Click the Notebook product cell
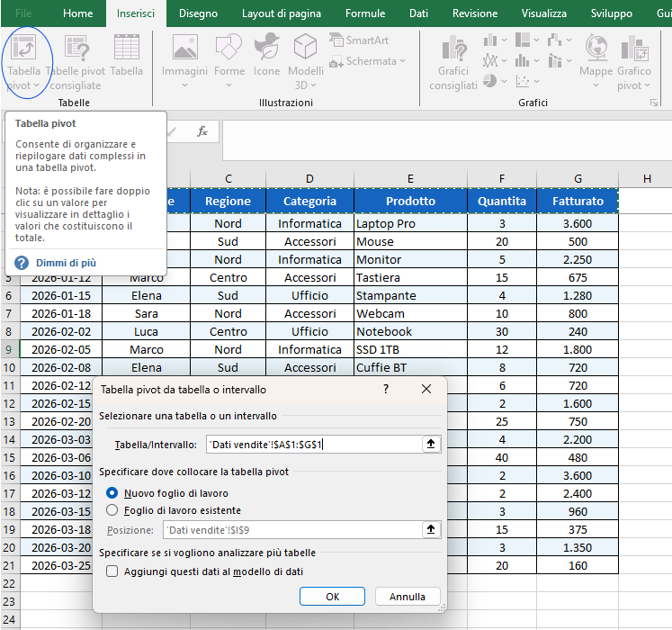This screenshot has height=630, width=672. pos(410,331)
